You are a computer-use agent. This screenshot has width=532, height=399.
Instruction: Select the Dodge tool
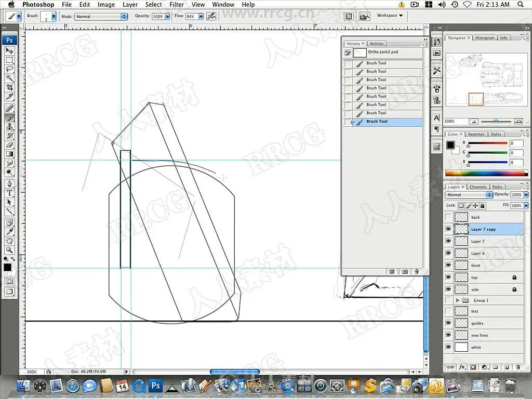[9, 172]
